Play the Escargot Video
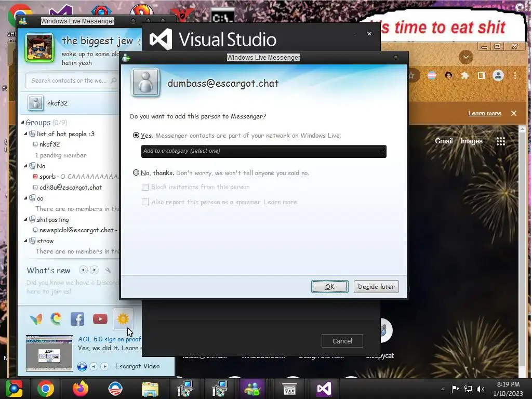Screen dimensions: 532x399 (82, 366)
